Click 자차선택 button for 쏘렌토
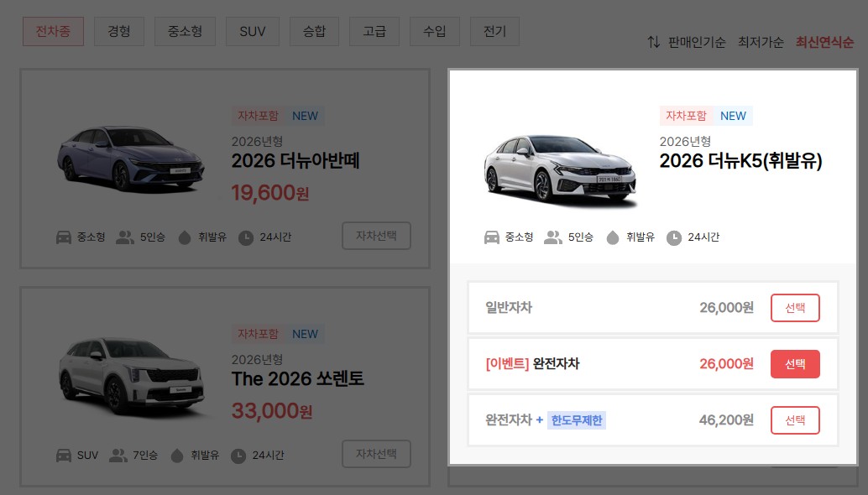The height and width of the screenshot is (495, 868). click(x=376, y=454)
